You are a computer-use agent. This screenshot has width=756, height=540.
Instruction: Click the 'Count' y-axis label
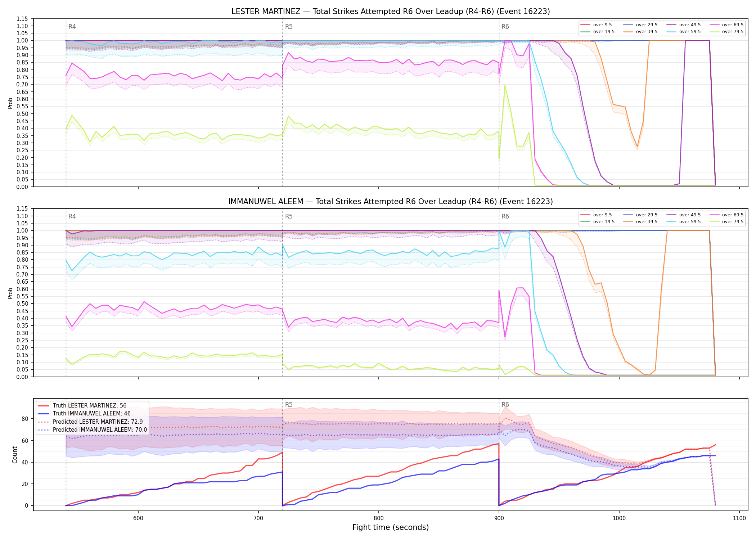point(15,455)
